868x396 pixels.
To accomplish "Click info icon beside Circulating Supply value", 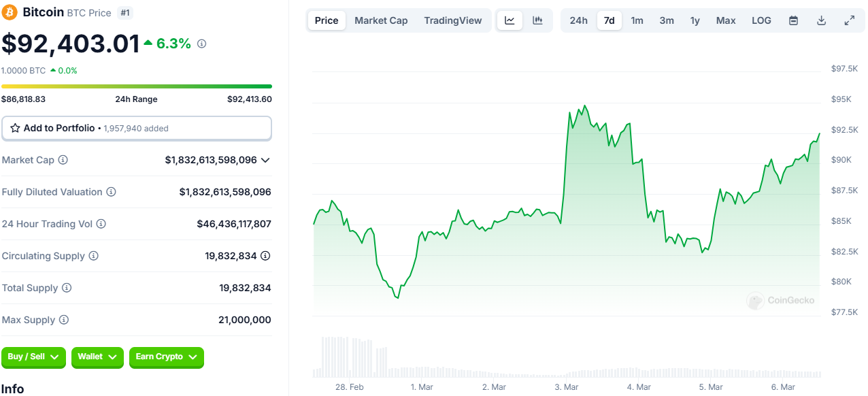I will [x=265, y=256].
